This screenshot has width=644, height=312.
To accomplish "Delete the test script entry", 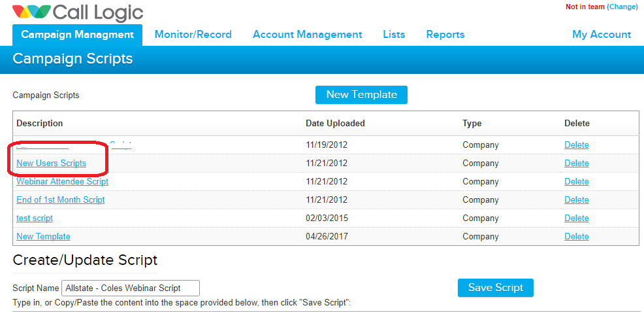I will tap(576, 218).
